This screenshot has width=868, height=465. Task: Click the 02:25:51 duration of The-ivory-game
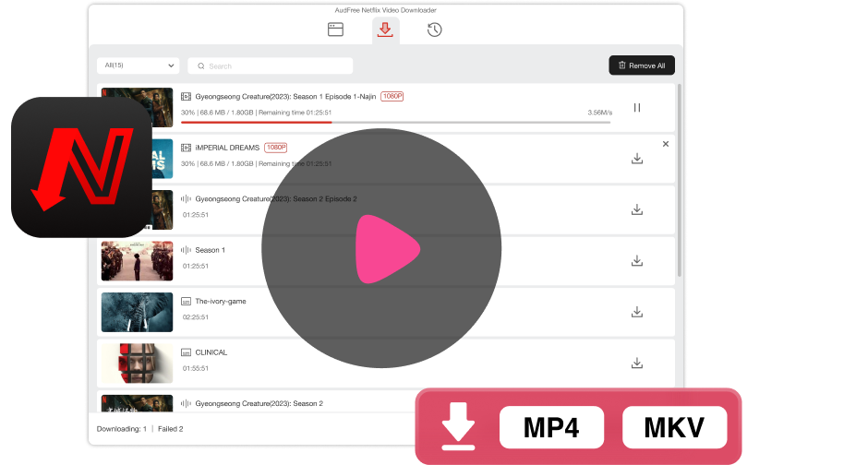pos(196,317)
